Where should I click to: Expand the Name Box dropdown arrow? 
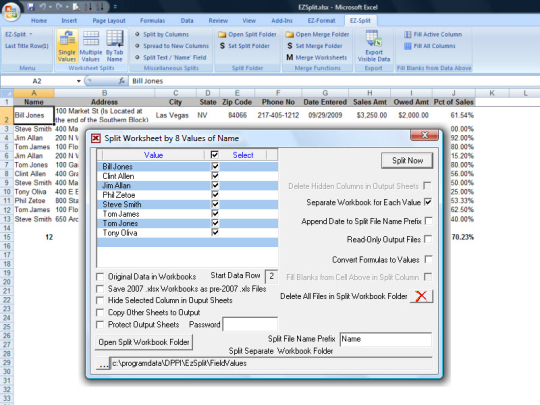coord(79,81)
